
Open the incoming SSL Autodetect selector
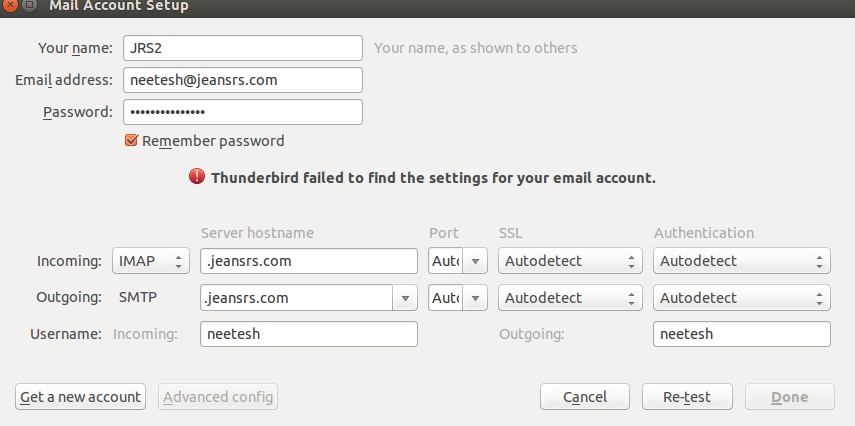[x=570, y=261]
